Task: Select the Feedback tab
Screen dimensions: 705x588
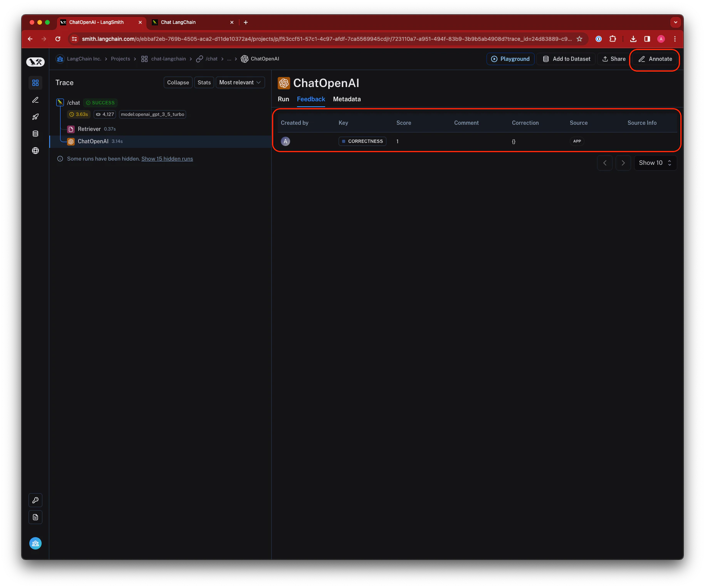Action: coord(311,99)
